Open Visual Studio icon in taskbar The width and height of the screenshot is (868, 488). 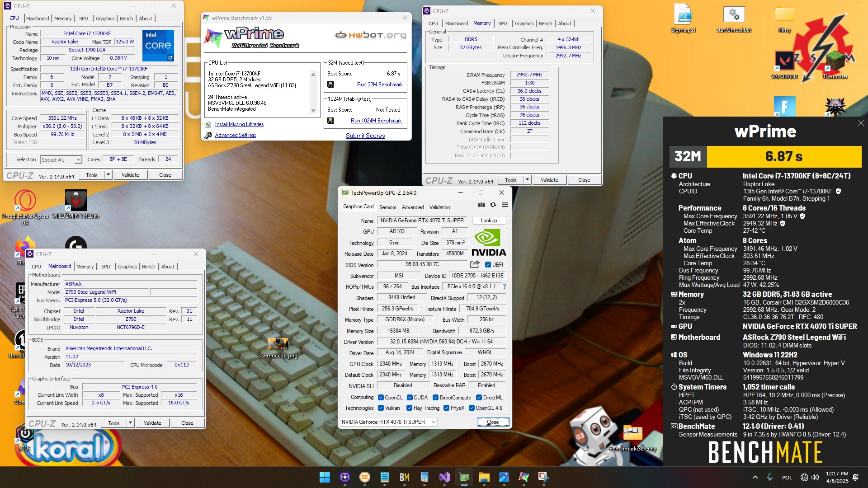click(444, 477)
